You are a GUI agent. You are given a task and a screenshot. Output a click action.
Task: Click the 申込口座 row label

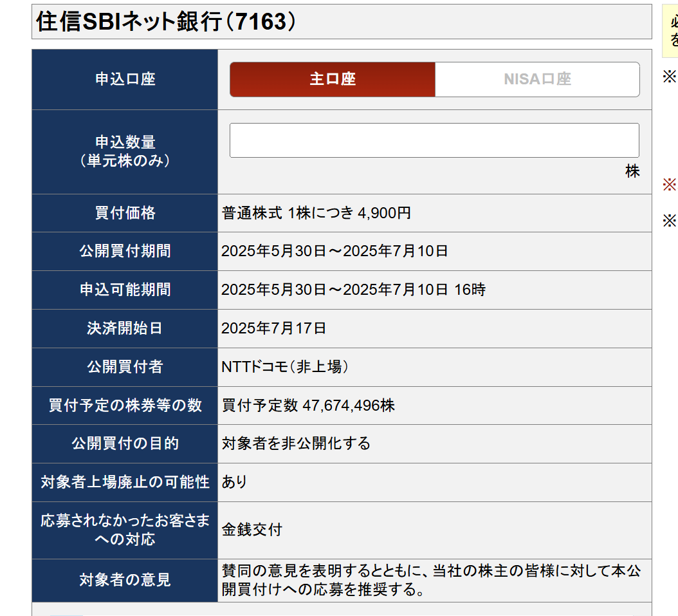[125, 79]
